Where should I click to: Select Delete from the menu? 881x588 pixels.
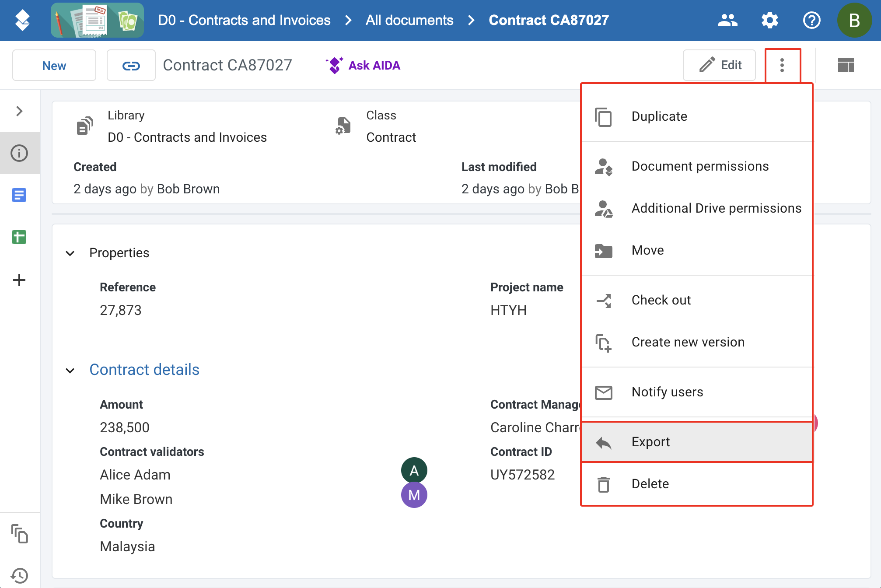697,484
